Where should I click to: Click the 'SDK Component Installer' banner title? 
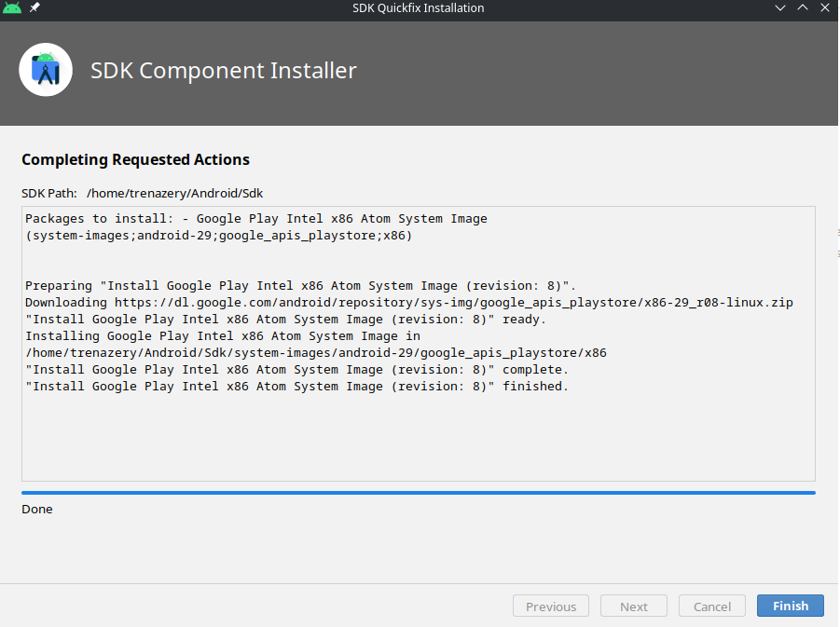point(223,71)
